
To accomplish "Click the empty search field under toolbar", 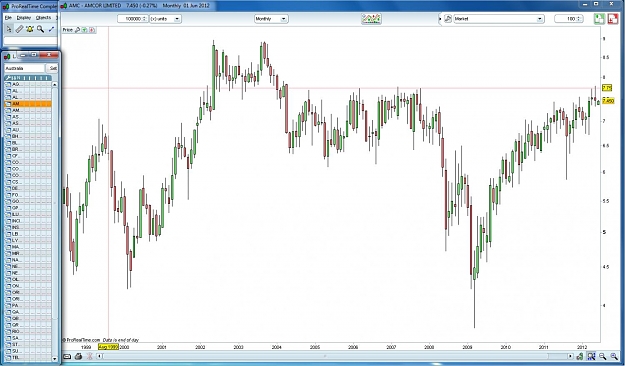I will [x=30, y=41].
